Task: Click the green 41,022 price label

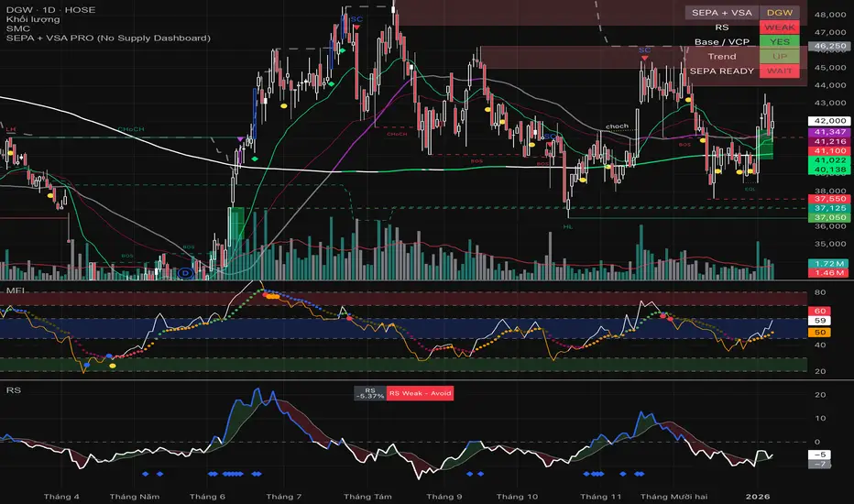Action: (830, 160)
